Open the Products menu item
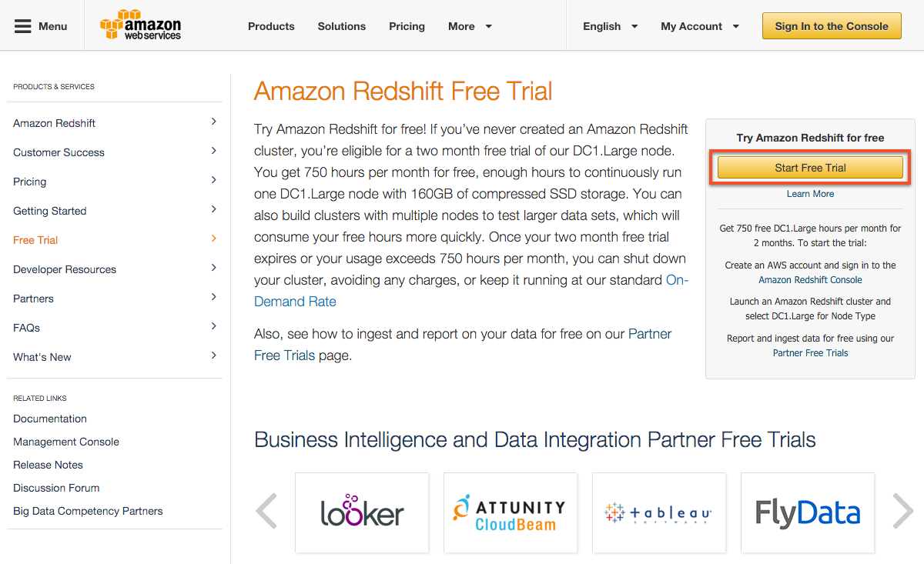The image size is (924, 564). 271,26
